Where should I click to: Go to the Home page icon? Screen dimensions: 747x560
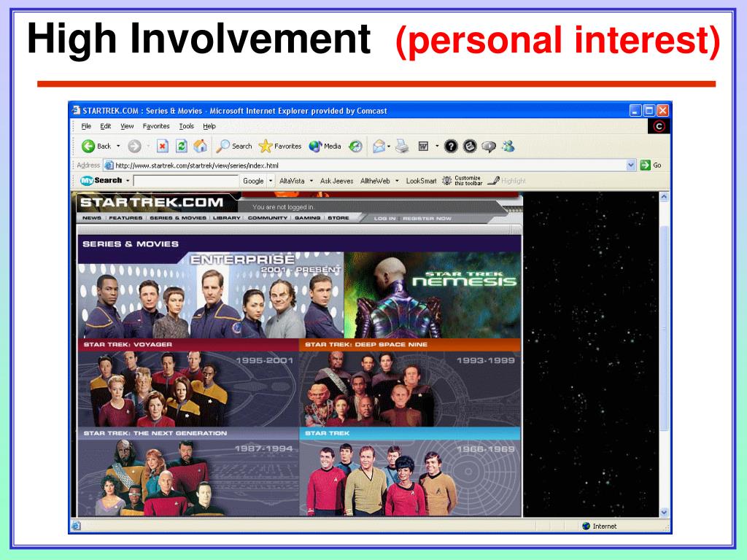200,146
